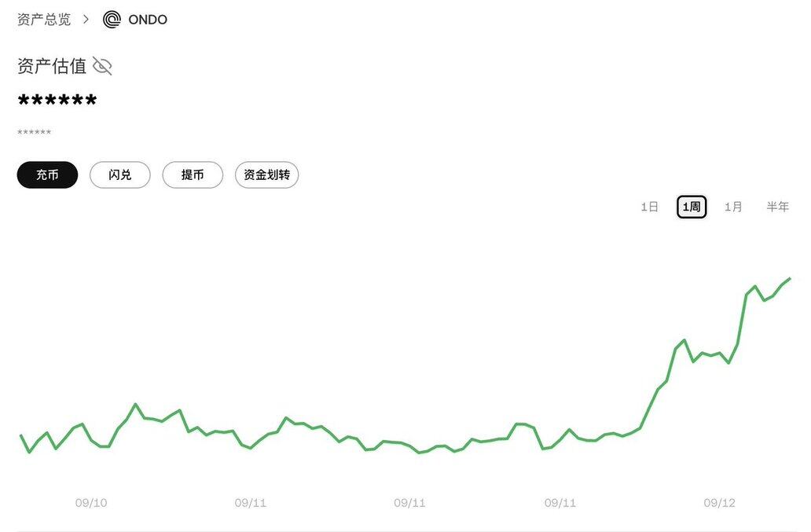Image resolution: width=811 pixels, height=532 pixels.
Task: Click the small gray masked value
Action: coord(35,133)
